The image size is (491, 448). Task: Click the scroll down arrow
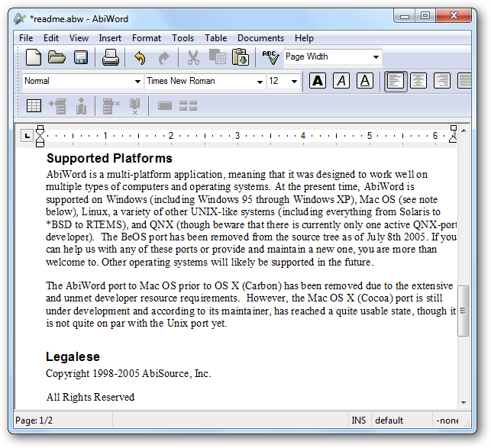click(464, 403)
